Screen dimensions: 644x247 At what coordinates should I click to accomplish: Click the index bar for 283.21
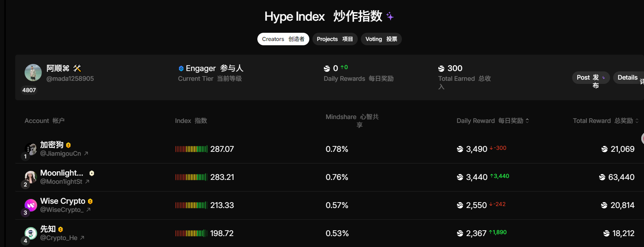[191, 177]
